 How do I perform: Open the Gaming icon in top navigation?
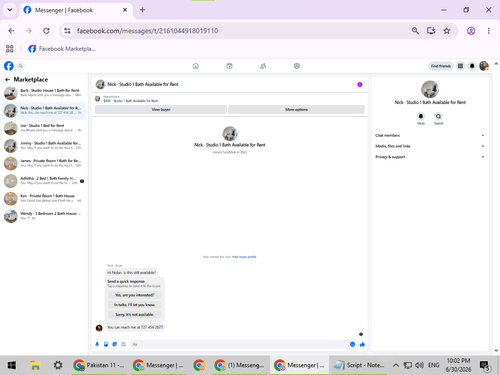pyautogui.click(x=297, y=66)
